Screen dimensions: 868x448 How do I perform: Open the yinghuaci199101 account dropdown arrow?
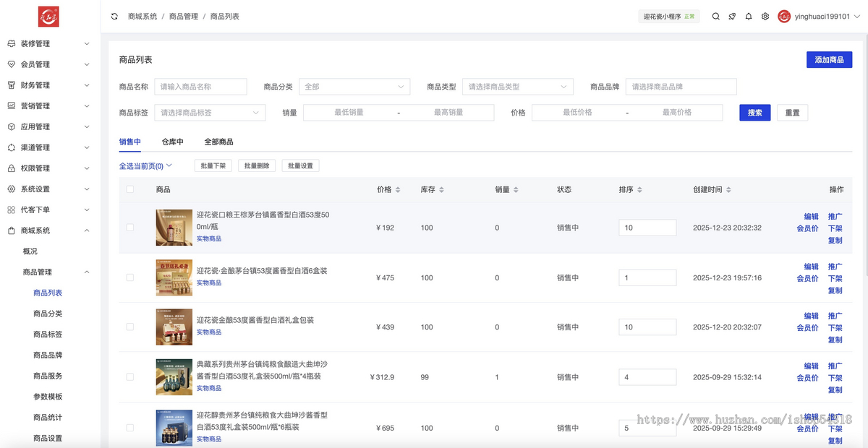pyautogui.click(x=857, y=16)
